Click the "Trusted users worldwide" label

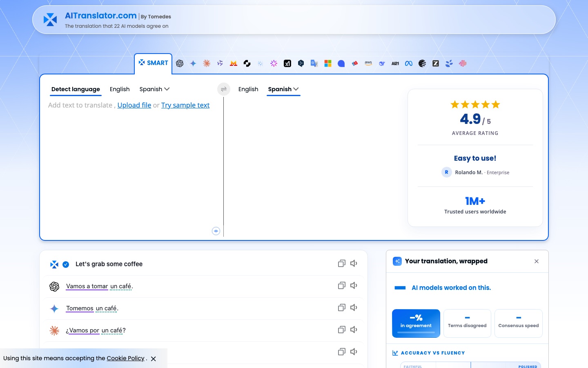pyautogui.click(x=475, y=211)
